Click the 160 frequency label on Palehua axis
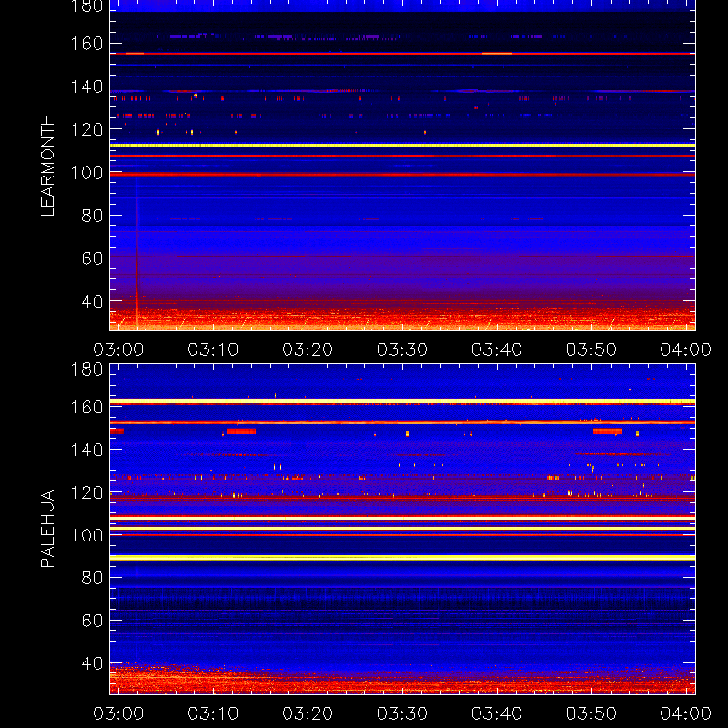 [86, 408]
